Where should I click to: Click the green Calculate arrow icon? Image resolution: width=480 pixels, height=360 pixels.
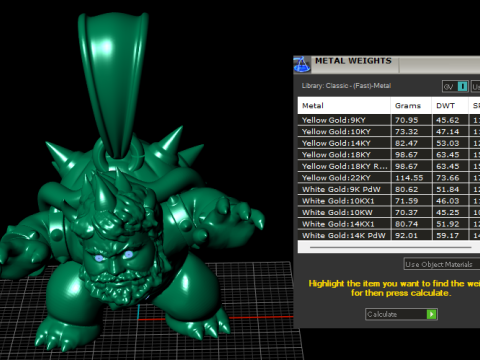click(431, 314)
